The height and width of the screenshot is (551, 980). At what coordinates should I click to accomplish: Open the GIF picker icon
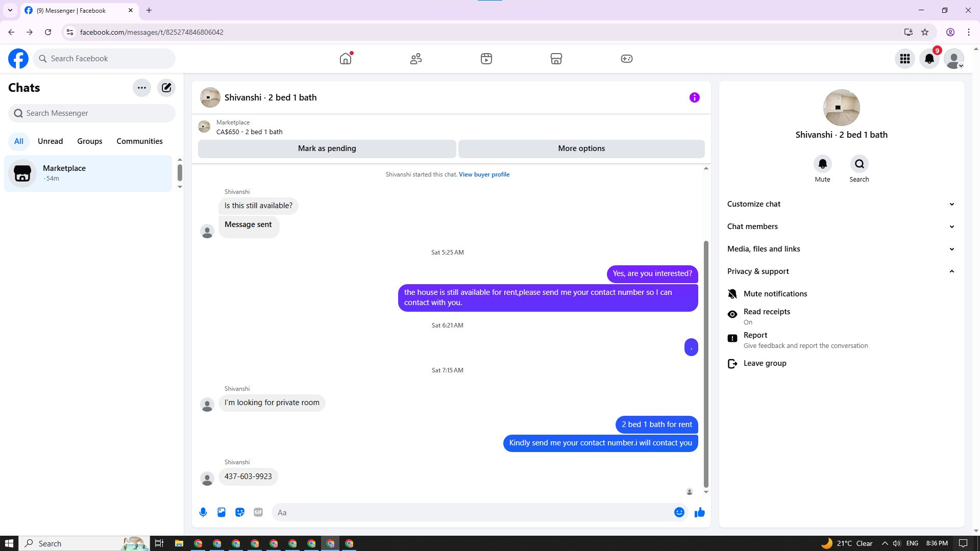258,512
